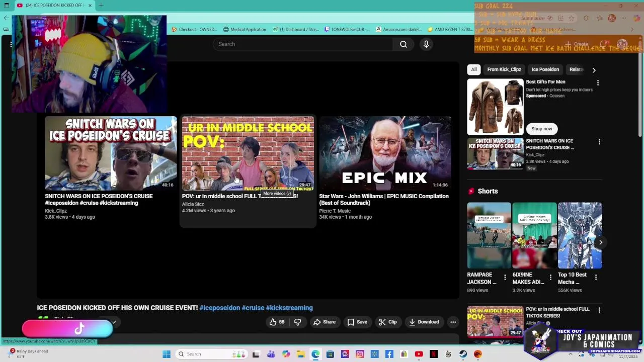The height and width of the screenshot is (362, 644).
Task: Open more actions menu below video
Action: tap(453, 322)
